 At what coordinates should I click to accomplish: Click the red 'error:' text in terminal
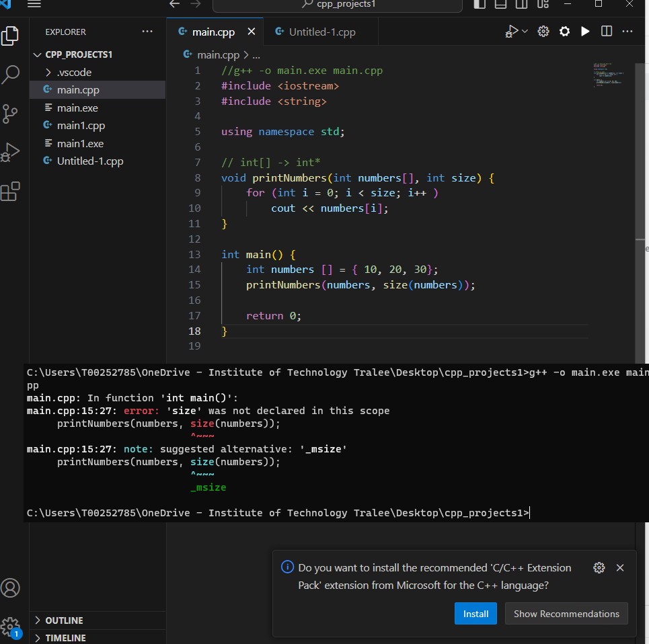141,411
